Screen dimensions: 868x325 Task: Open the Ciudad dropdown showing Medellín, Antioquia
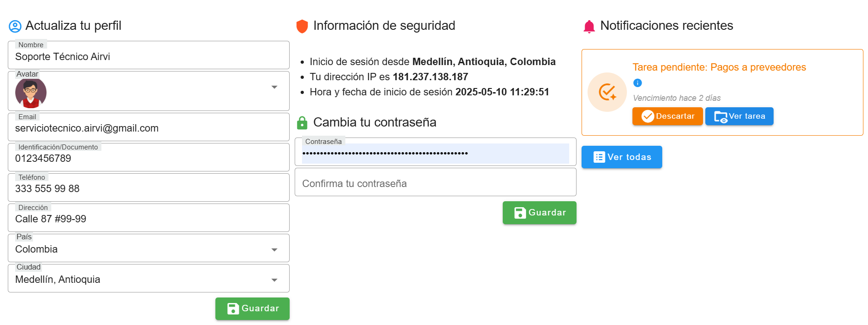[x=274, y=280]
